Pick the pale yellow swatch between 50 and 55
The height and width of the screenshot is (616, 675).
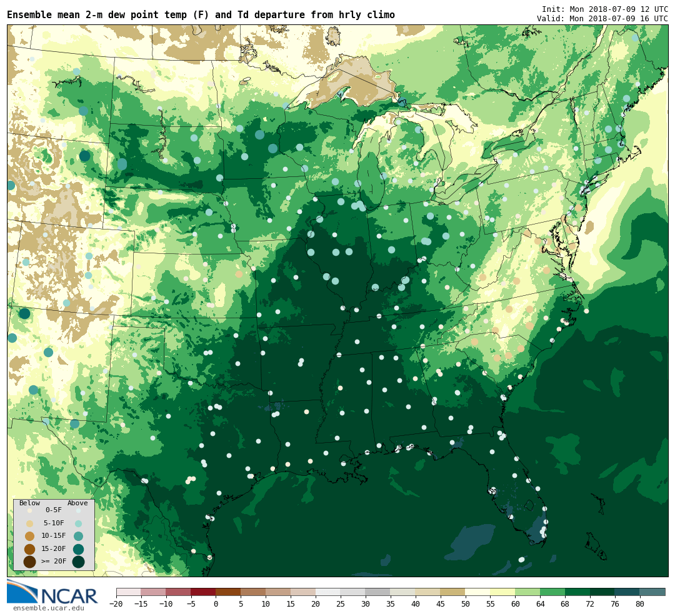478,592
